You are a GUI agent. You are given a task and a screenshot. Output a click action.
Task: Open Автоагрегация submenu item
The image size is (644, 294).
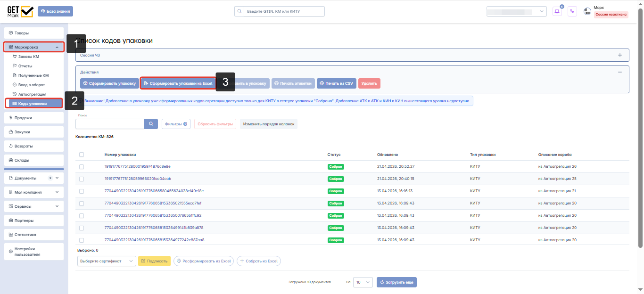[x=32, y=94]
